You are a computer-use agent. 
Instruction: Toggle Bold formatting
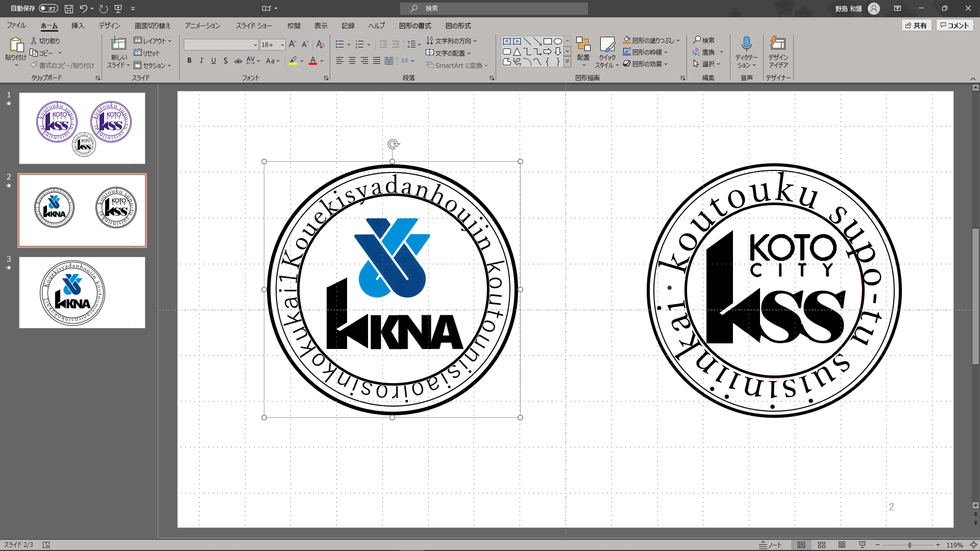click(x=189, y=61)
